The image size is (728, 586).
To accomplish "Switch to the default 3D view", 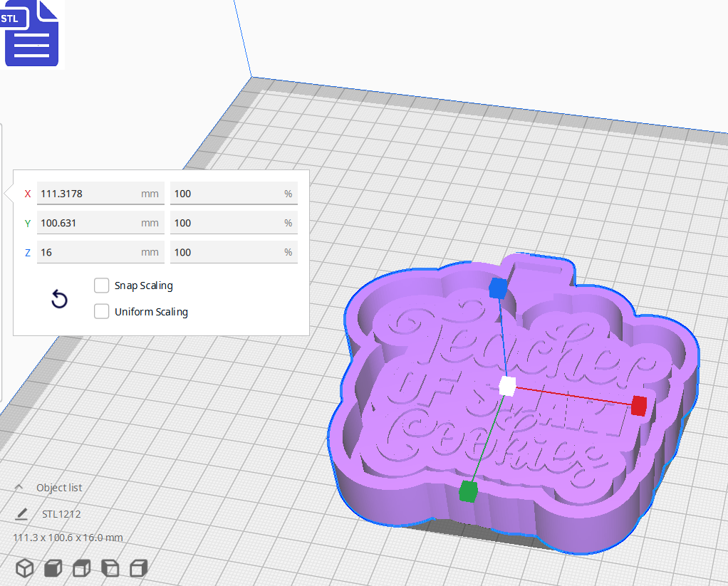I will click(25, 567).
